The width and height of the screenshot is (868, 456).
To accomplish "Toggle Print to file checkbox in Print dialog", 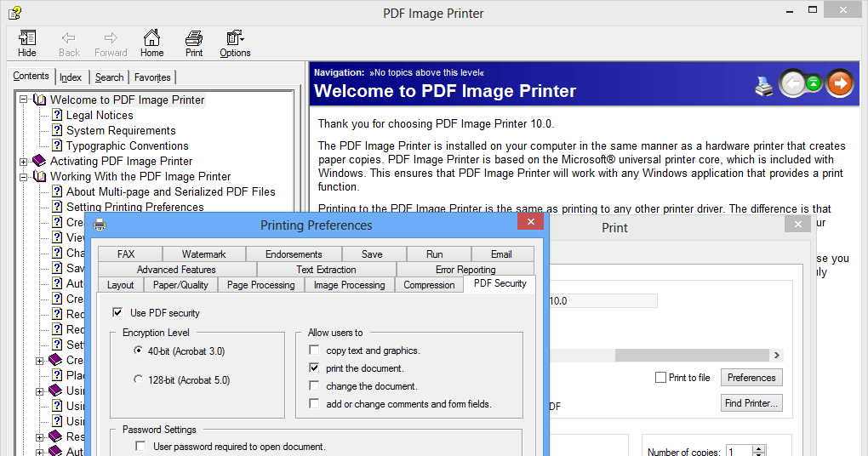I will [x=660, y=378].
